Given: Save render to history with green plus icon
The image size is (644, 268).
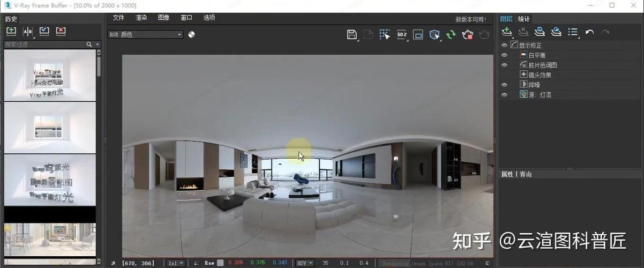Looking at the screenshot, I should (x=11, y=32).
